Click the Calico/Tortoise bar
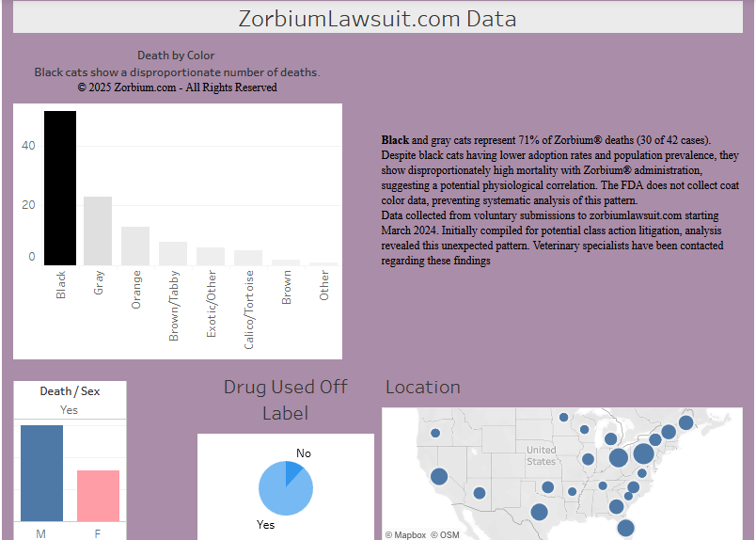The height and width of the screenshot is (540, 756). click(x=248, y=258)
